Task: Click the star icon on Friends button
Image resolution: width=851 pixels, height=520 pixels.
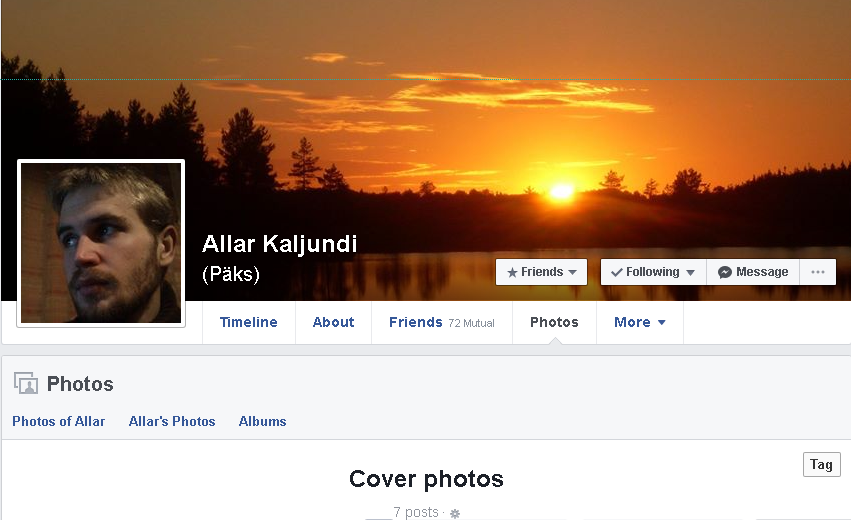Action: pyautogui.click(x=512, y=272)
